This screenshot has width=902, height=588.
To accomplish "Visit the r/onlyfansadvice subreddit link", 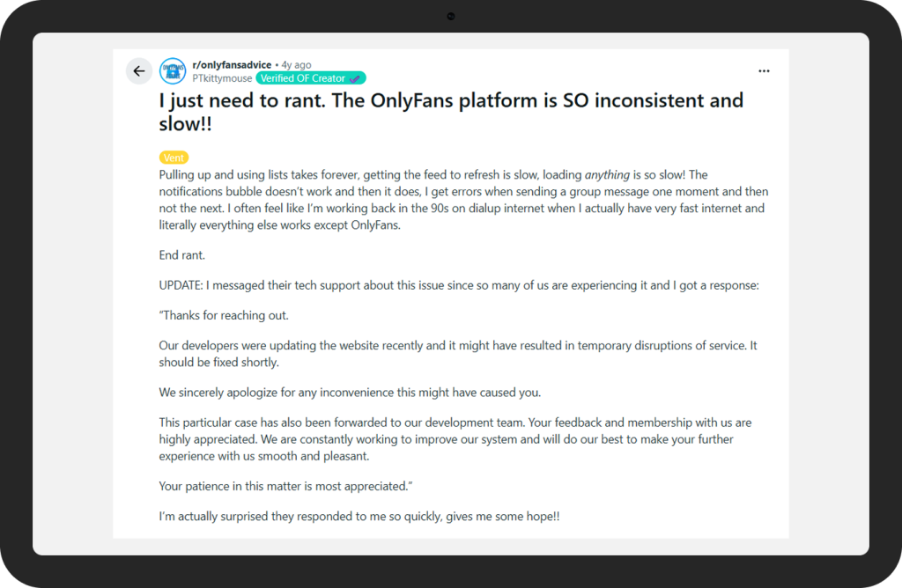I will (x=232, y=65).
